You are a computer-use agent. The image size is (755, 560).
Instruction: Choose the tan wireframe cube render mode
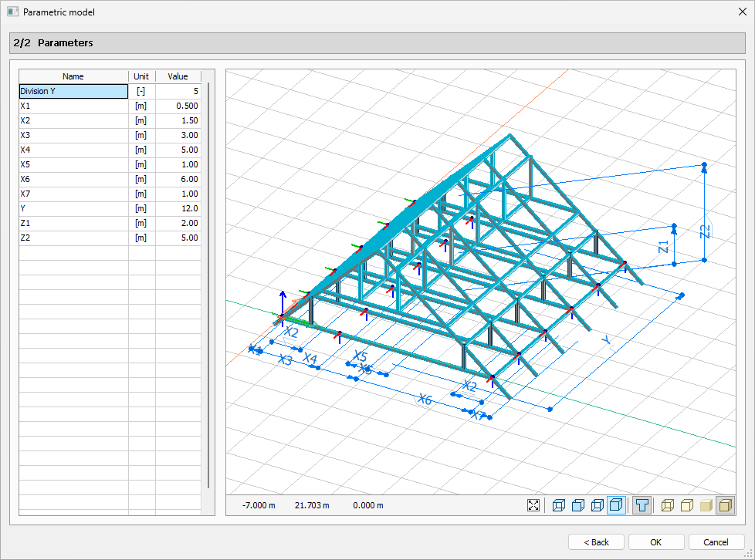tap(668, 505)
